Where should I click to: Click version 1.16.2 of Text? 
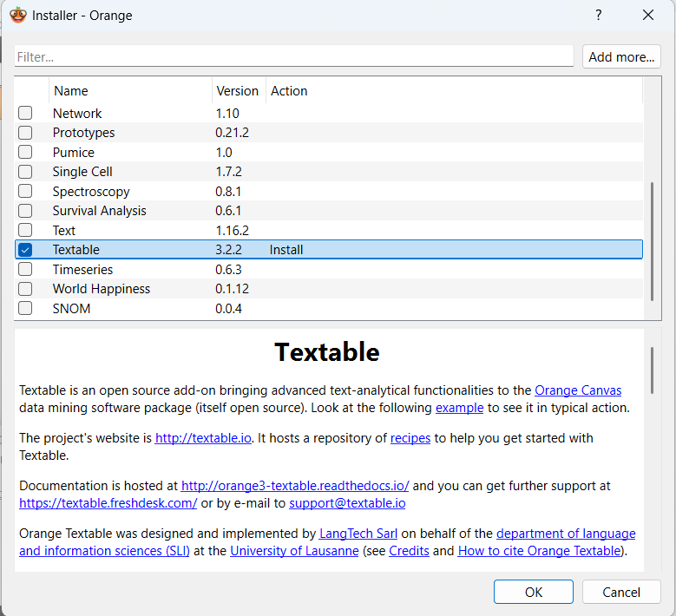232,230
